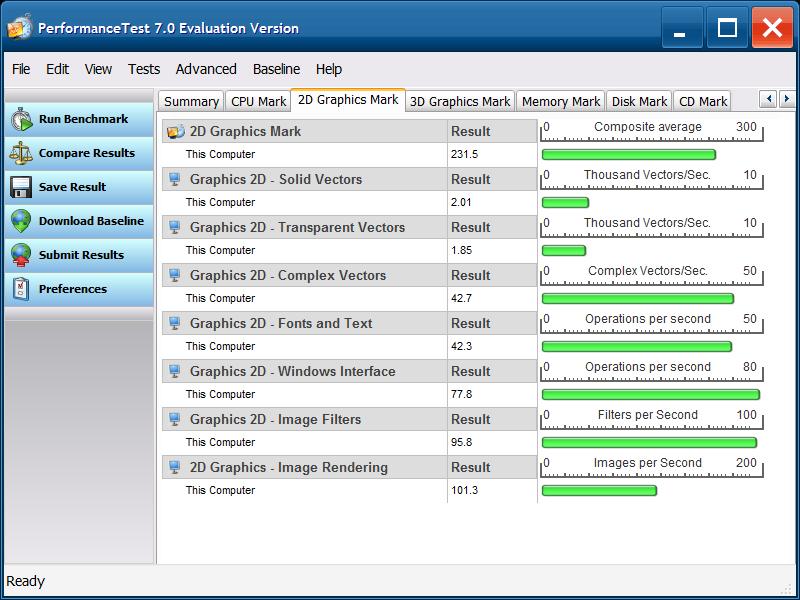Click the Download Baseline button label
Viewport: 800px width, 600px height.
(91, 221)
